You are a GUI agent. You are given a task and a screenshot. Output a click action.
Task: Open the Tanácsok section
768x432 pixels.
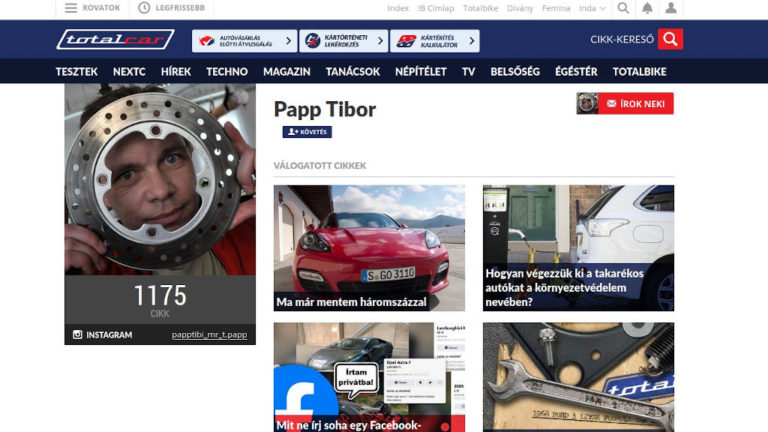353,72
